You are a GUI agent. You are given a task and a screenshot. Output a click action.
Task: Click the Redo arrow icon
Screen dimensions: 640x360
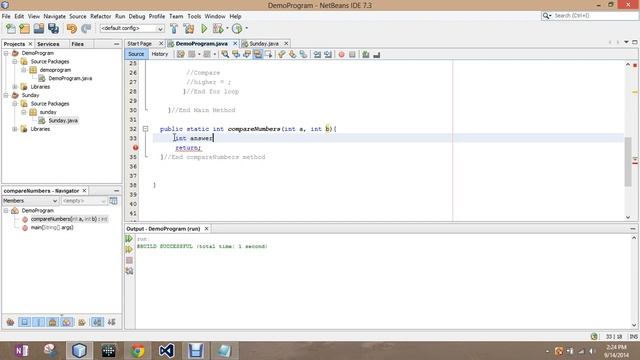[86, 29]
